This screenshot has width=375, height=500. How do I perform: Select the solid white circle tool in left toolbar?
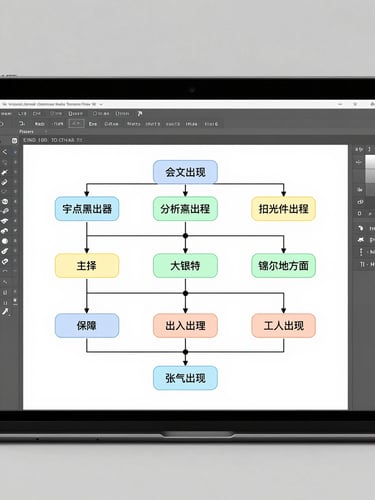5,241
